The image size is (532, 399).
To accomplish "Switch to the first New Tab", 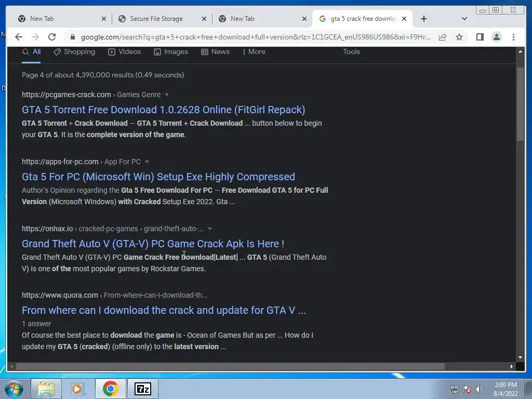I will [61, 19].
